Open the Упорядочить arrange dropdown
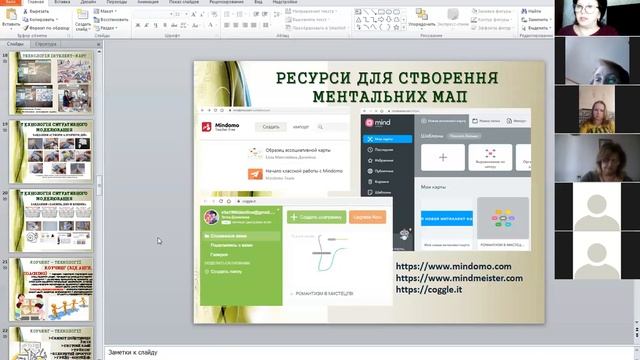This screenshot has height=360, width=640. pyautogui.click(x=422, y=18)
